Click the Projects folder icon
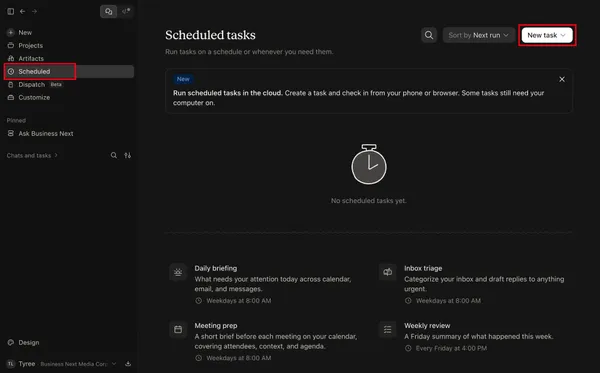The height and width of the screenshot is (373, 600). coord(11,46)
